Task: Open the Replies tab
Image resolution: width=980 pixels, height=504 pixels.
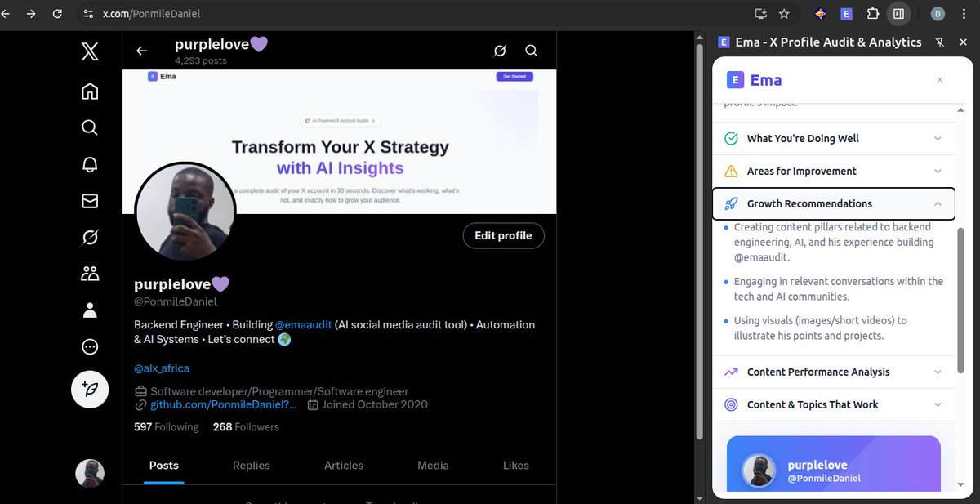Action: [251, 465]
